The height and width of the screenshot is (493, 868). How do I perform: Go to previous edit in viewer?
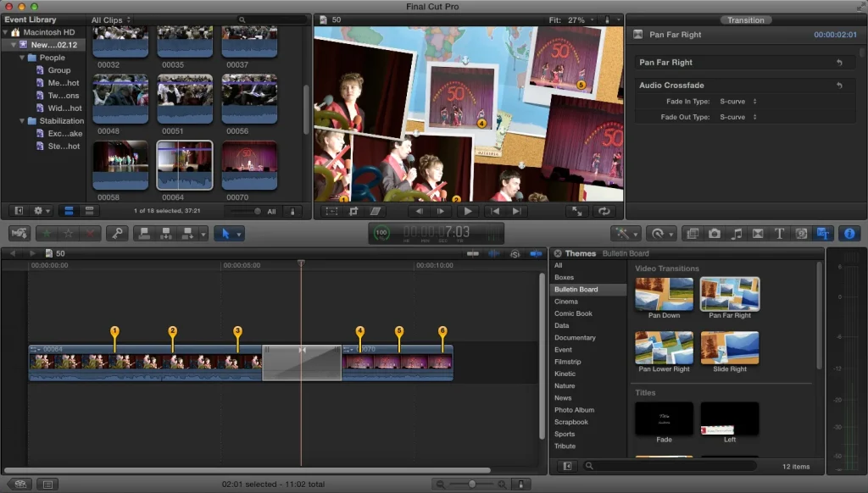coord(495,211)
